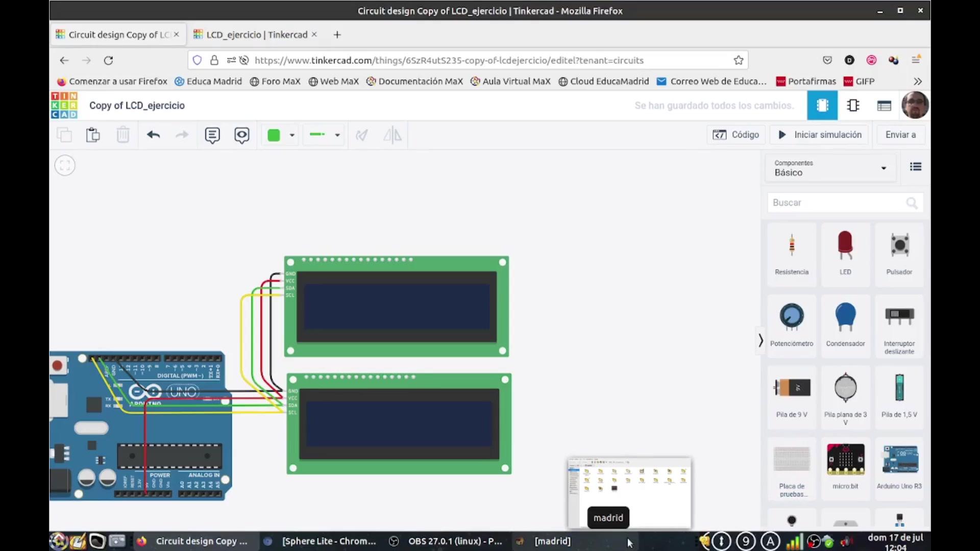The image size is (980, 551).
Task: Collapse the components panel chevron
Action: tap(761, 340)
